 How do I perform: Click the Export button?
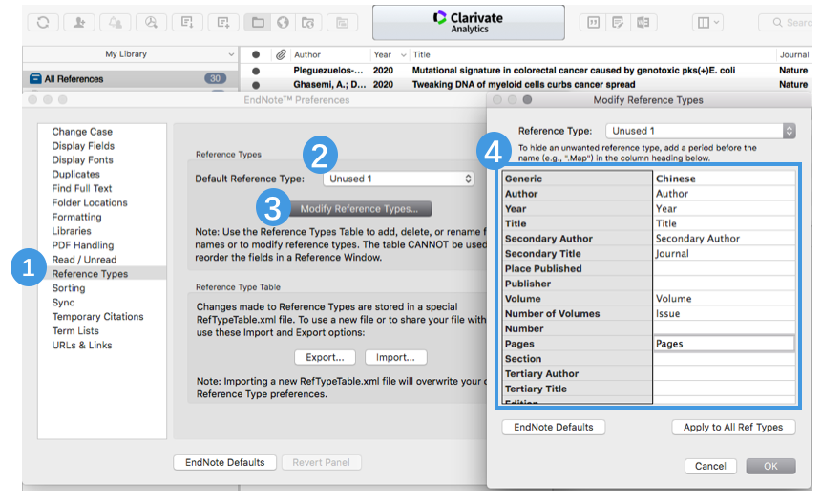[x=325, y=357]
